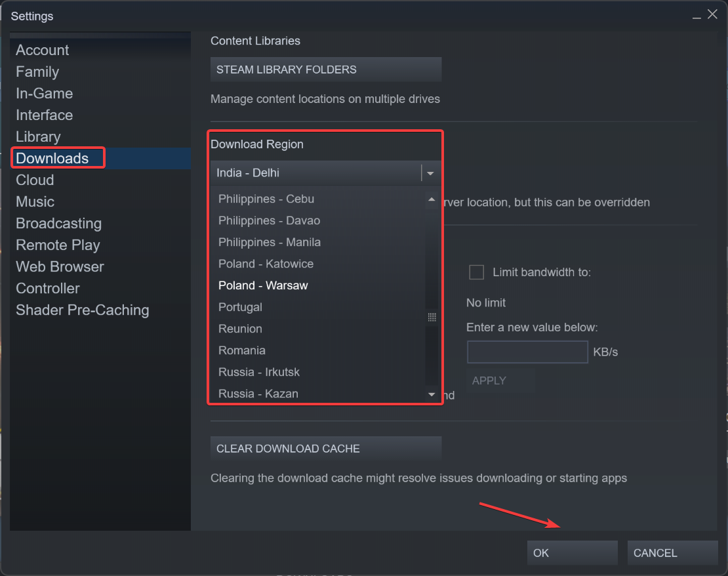
Task: Choose Poland - Warsaw from region list
Action: pos(318,285)
